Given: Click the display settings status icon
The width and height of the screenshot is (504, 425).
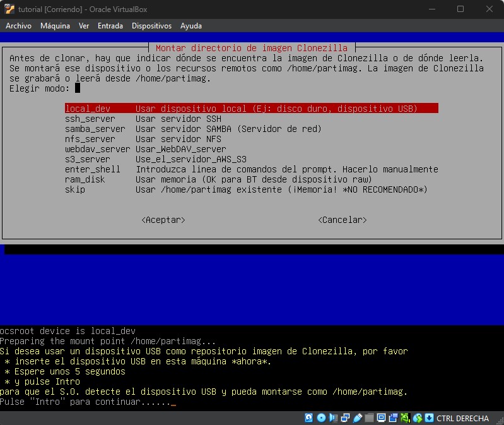Looking at the screenshot, I should [381, 418].
